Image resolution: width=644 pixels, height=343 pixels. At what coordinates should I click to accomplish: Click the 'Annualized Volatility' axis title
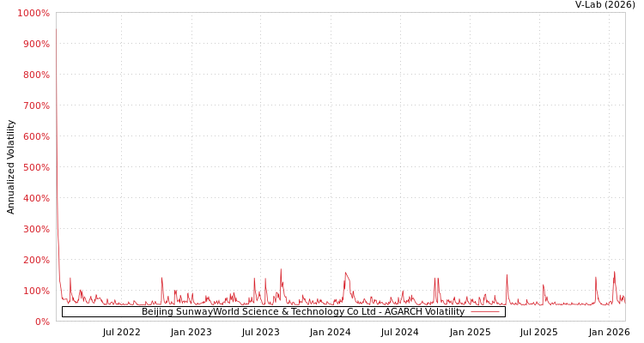10,167
